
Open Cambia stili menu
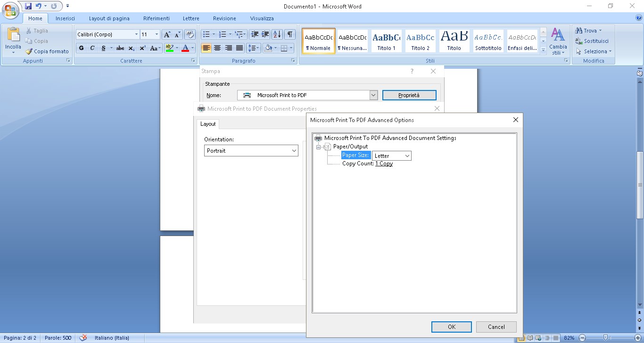(x=558, y=41)
